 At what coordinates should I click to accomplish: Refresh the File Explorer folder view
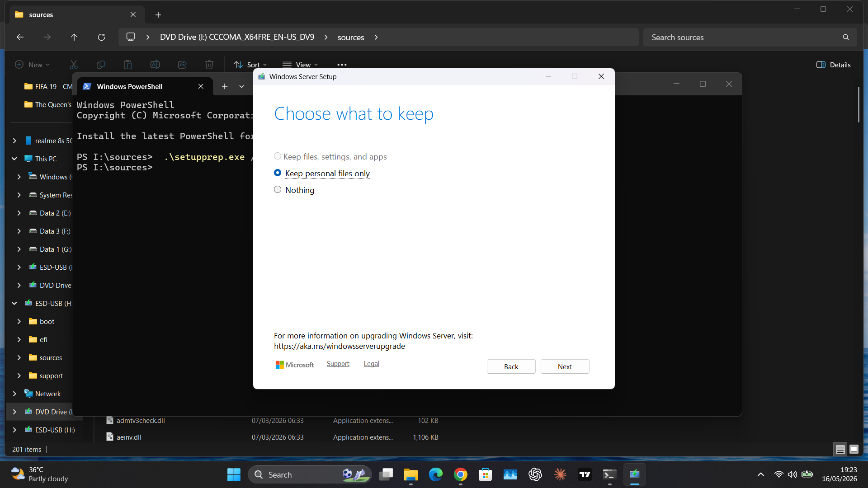[x=101, y=37]
